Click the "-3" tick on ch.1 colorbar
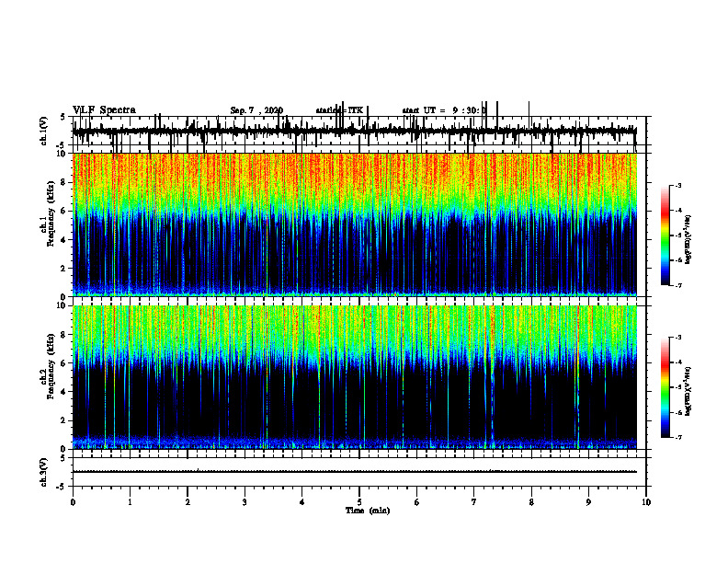This screenshot has height=563, width=728. pyautogui.click(x=677, y=186)
